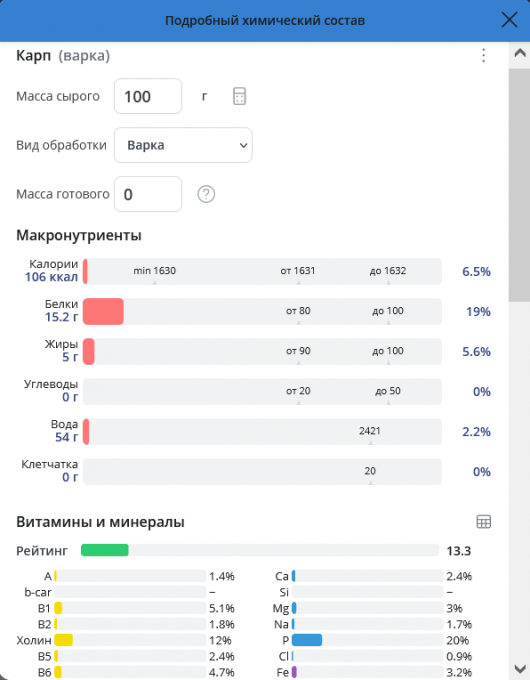Click the scroll down arrow

pos(520,668)
